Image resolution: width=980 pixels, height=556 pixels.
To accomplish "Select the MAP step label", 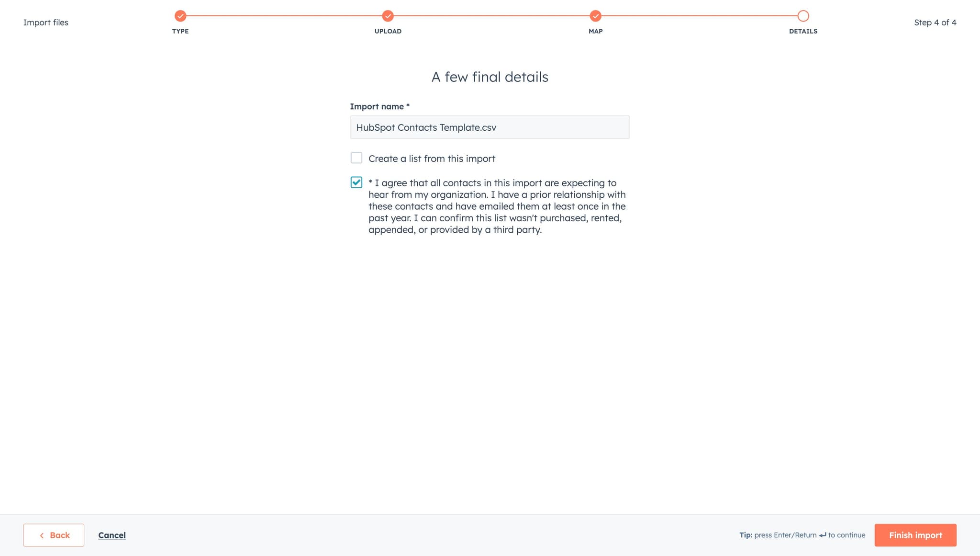I will 595,31.
